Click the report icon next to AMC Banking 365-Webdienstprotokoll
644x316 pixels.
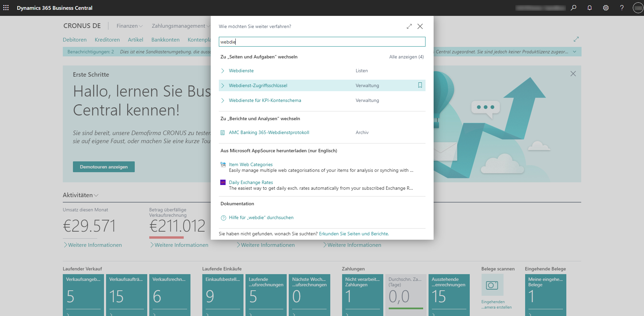pyautogui.click(x=223, y=133)
